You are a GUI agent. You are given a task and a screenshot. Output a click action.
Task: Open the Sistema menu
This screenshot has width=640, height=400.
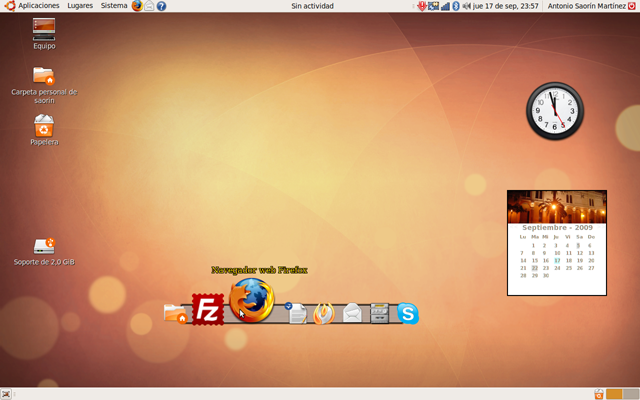pyautogui.click(x=114, y=6)
